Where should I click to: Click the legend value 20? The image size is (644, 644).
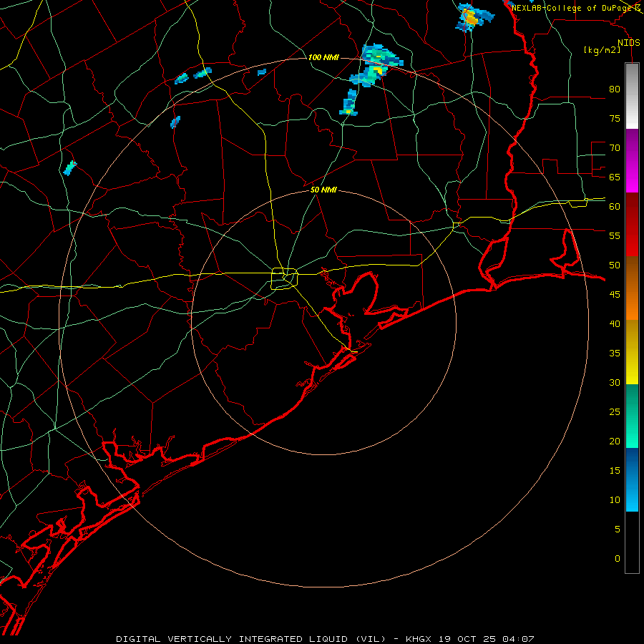[x=615, y=441]
